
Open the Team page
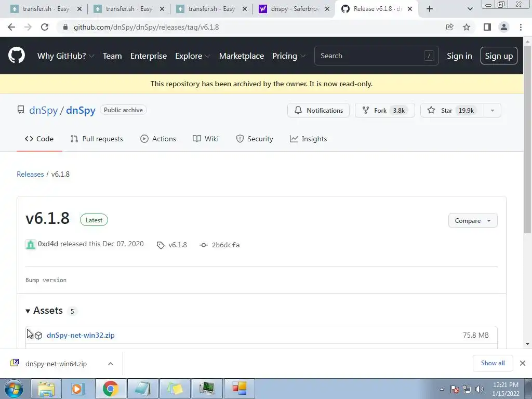pyautogui.click(x=112, y=56)
